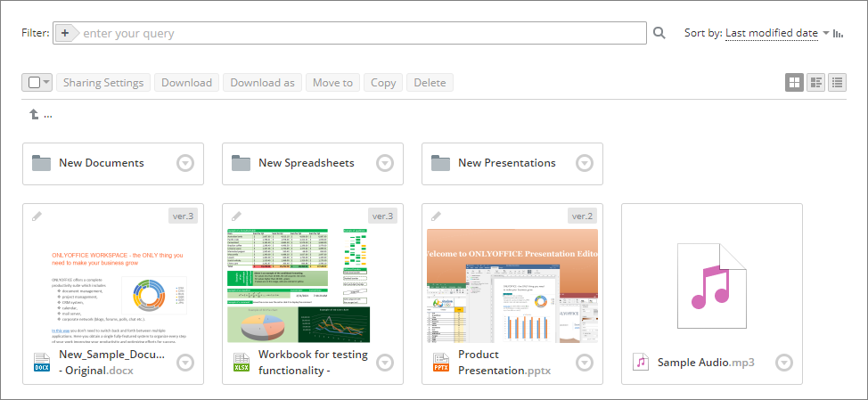Screen dimensions: 868x400
Task: Click Download as button
Action: [262, 83]
